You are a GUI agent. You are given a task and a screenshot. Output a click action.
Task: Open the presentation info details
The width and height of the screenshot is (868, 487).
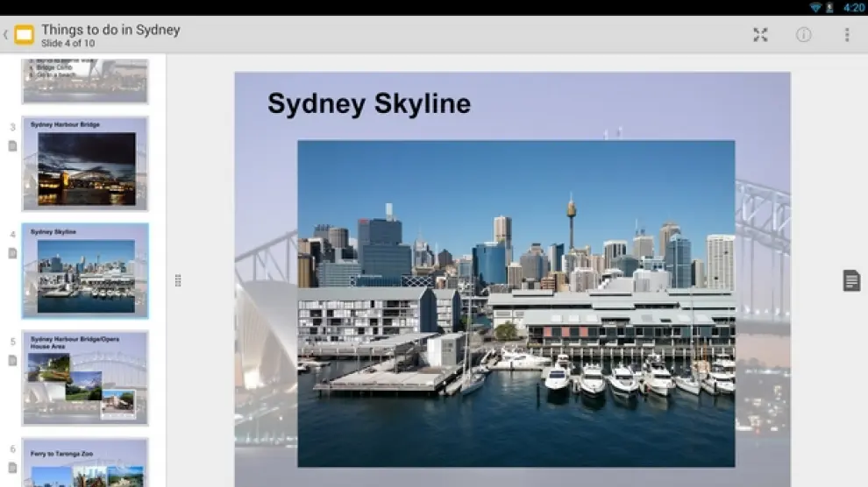tap(803, 35)
